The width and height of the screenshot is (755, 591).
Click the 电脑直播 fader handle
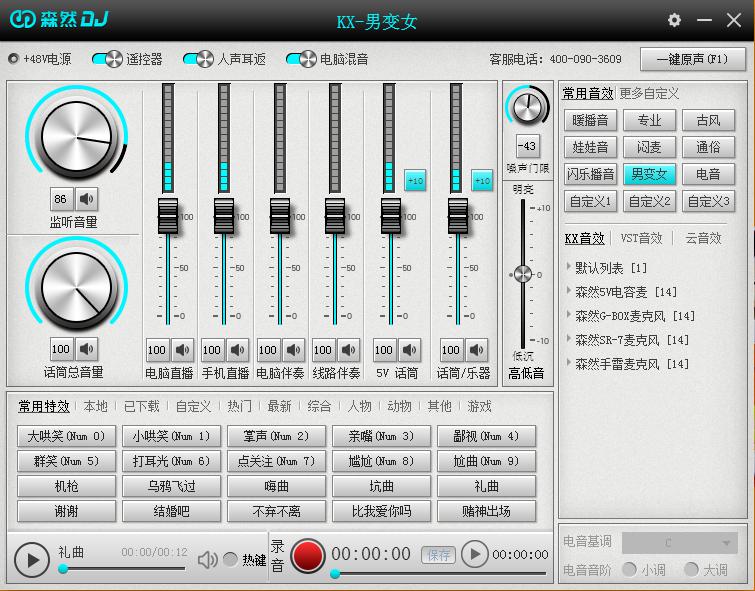168,216
